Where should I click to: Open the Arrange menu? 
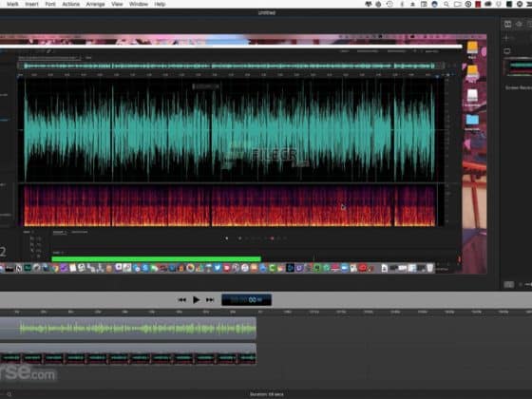coord(95,4)
